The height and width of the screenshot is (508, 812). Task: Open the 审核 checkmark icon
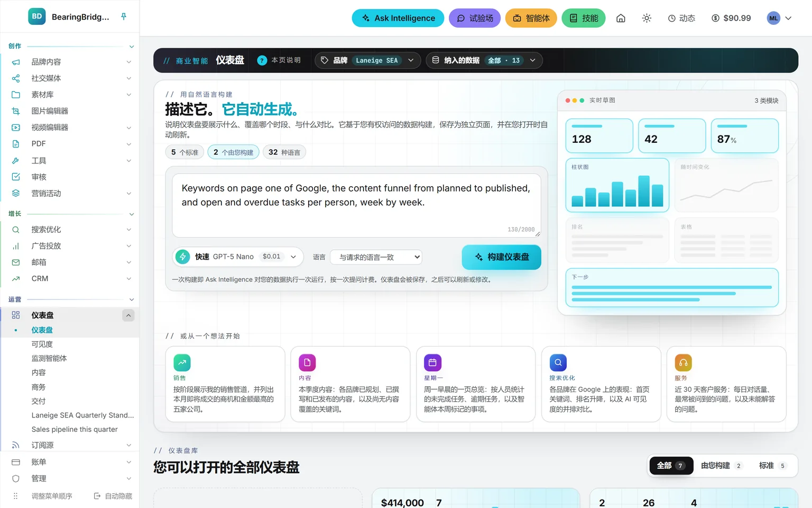[16, 177]
